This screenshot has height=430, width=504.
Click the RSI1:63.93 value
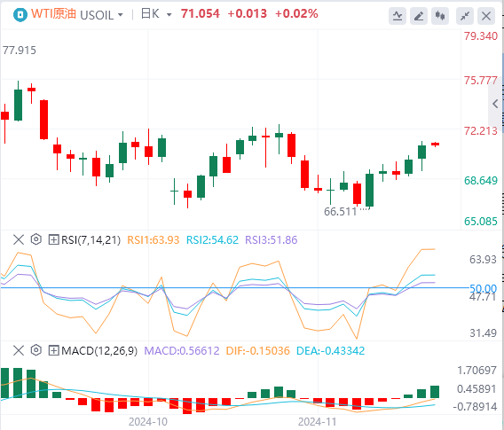(153, 240)
